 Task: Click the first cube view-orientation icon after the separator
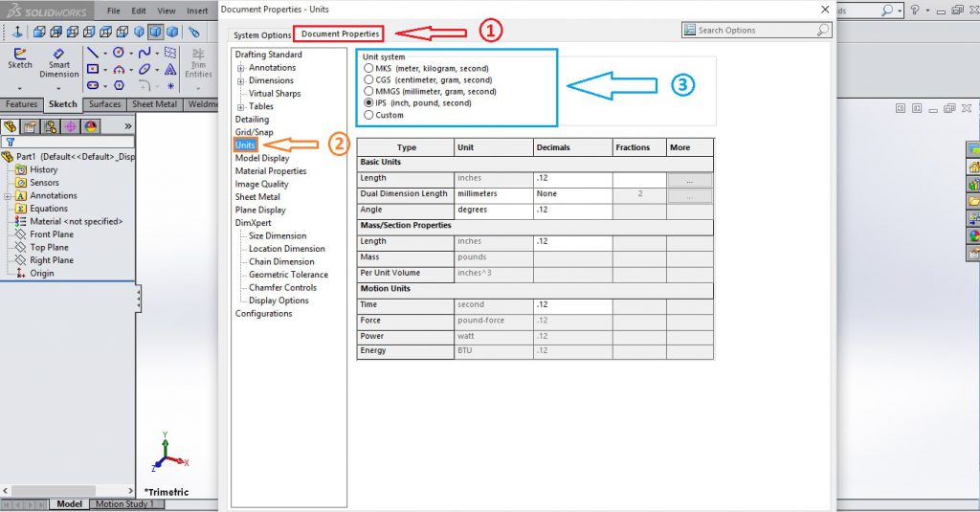click(38, 32)
